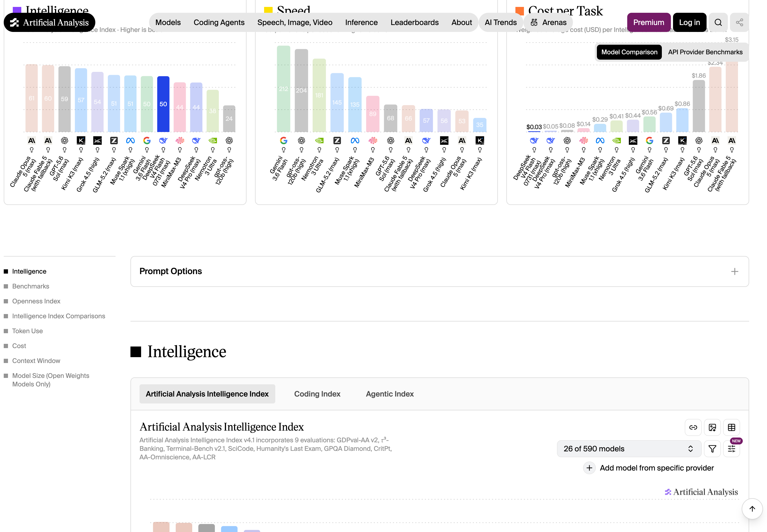Click the $1.86 GPT-5.6 Sol cost bar
767x532 pixels.
click(699, 106)
